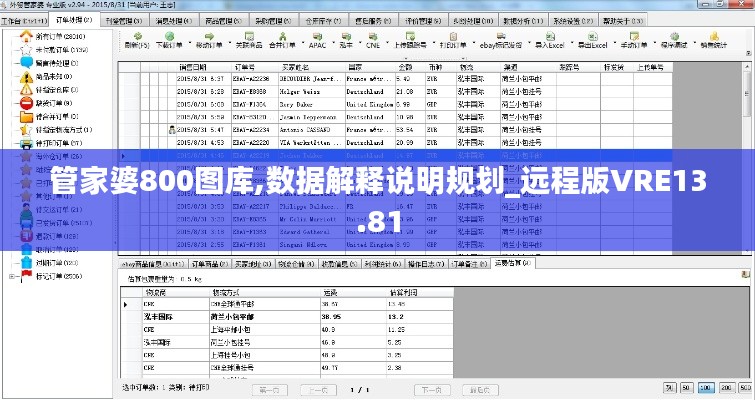The width and height of the screenshot is (755, 400).
Task: Click the first zoom button in the status bar
Action: click(668, 386)
